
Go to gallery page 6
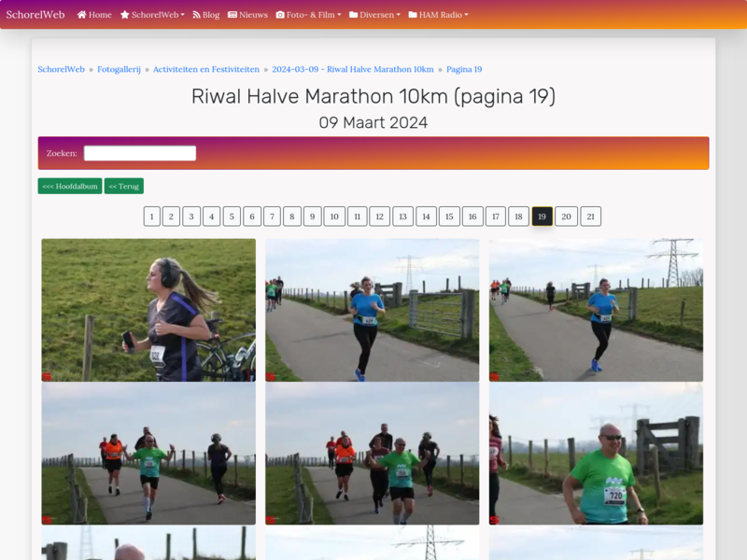pos(252,217)
